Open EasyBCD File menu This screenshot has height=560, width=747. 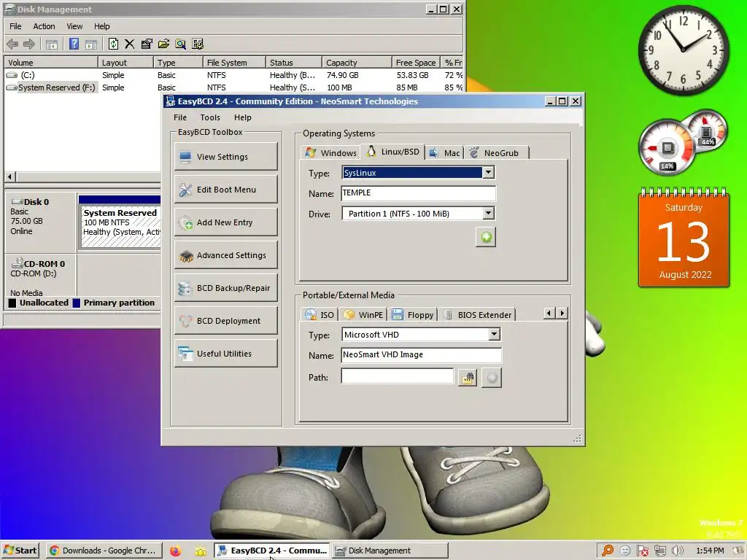[x=180, y=117]
